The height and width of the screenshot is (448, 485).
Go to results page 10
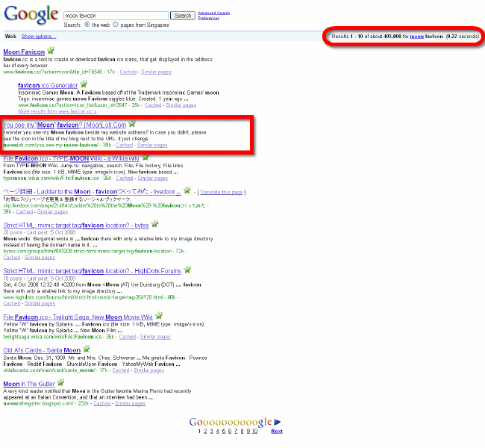click(x=254, y=431)
